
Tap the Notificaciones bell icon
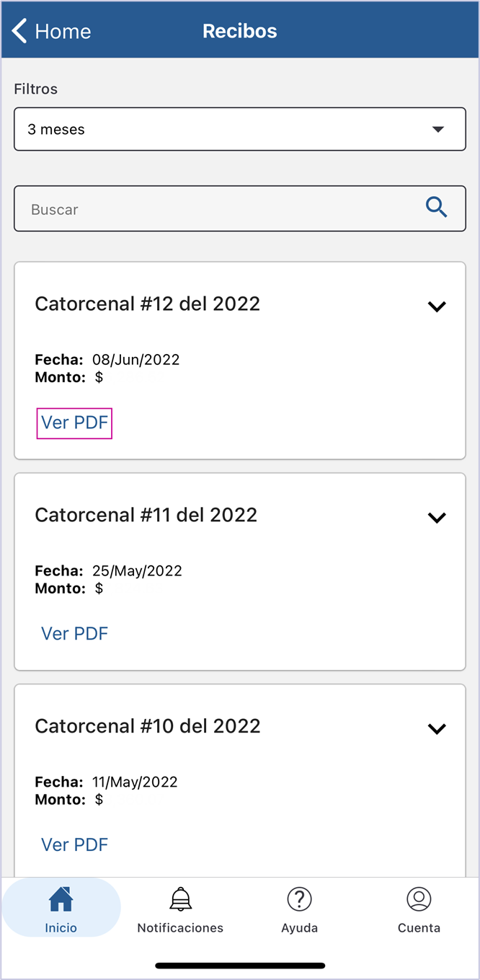[180, 899]
